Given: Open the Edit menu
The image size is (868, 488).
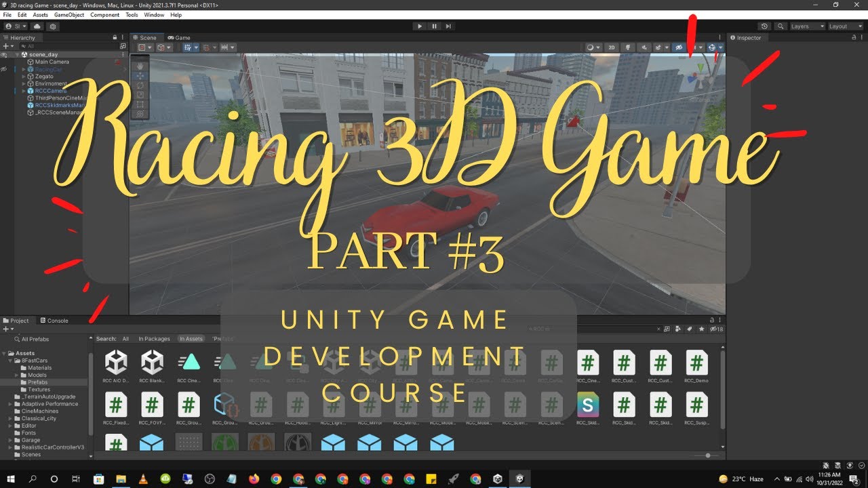Looking at the screenshot, I should (22, 15).
